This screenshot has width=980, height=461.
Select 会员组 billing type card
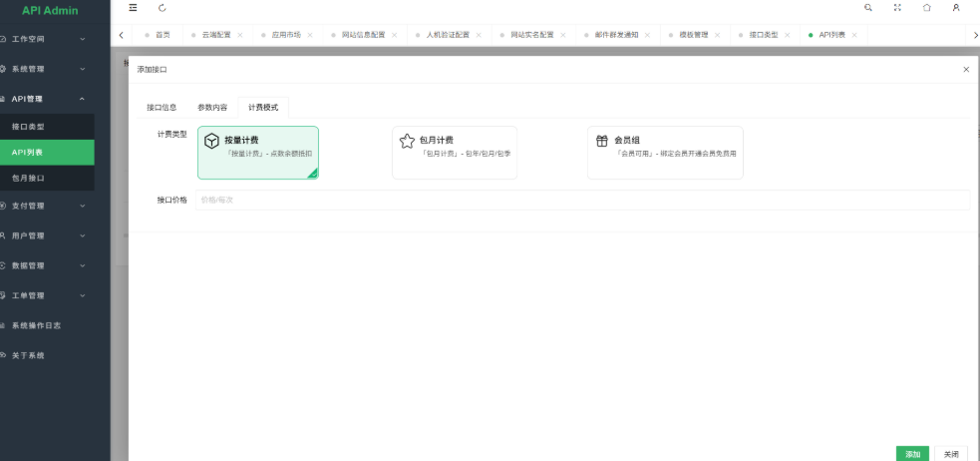(665, 153)
